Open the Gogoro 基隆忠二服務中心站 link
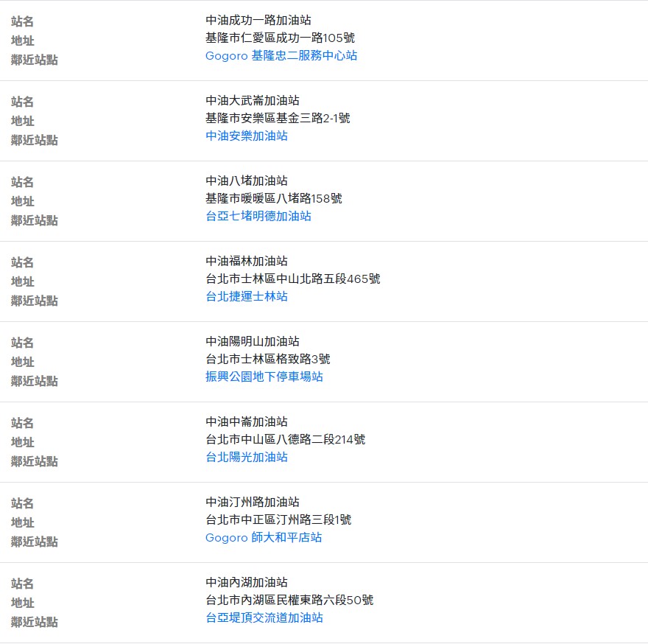Image resolution: width=648 pixels, height=644 pixels. [x=281, y=56]
